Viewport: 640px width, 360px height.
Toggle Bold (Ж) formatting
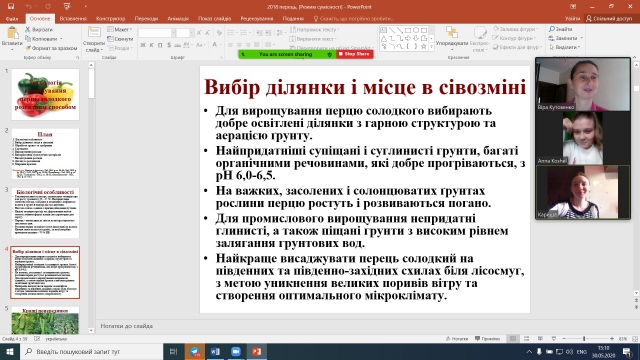point(142,45)
